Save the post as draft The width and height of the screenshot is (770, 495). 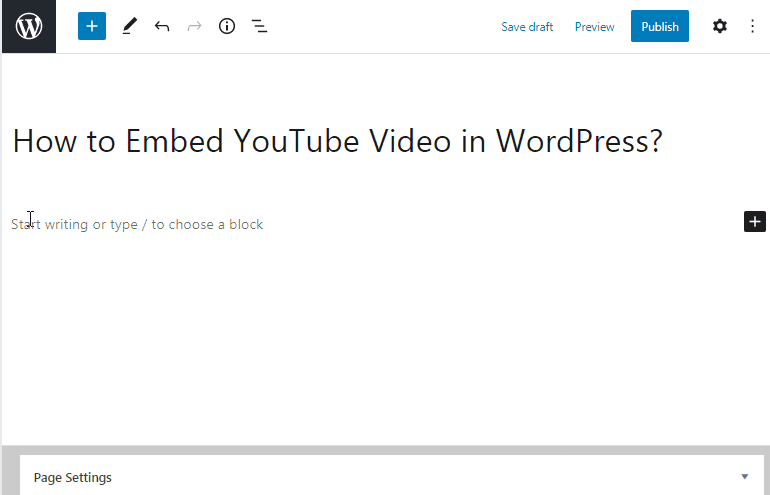[x=527, y=27]
